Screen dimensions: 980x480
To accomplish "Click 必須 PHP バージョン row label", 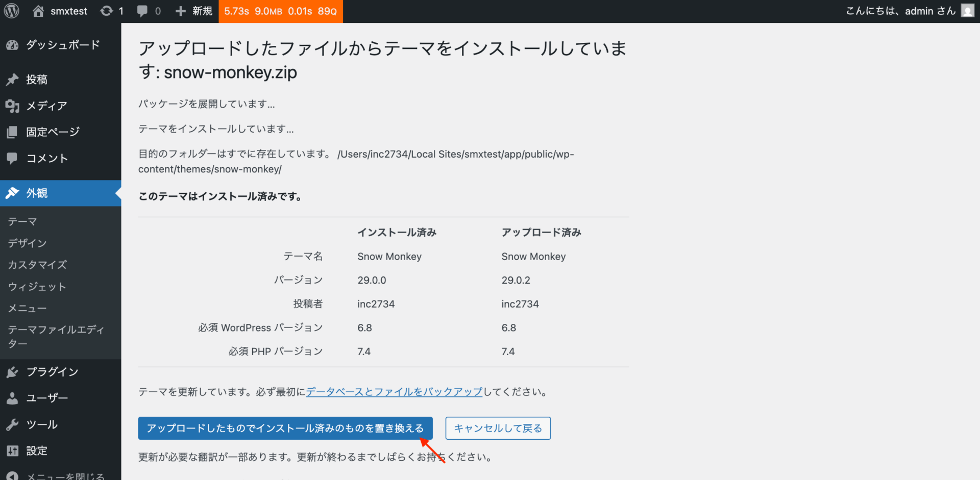I will click(x=276, y=351).
